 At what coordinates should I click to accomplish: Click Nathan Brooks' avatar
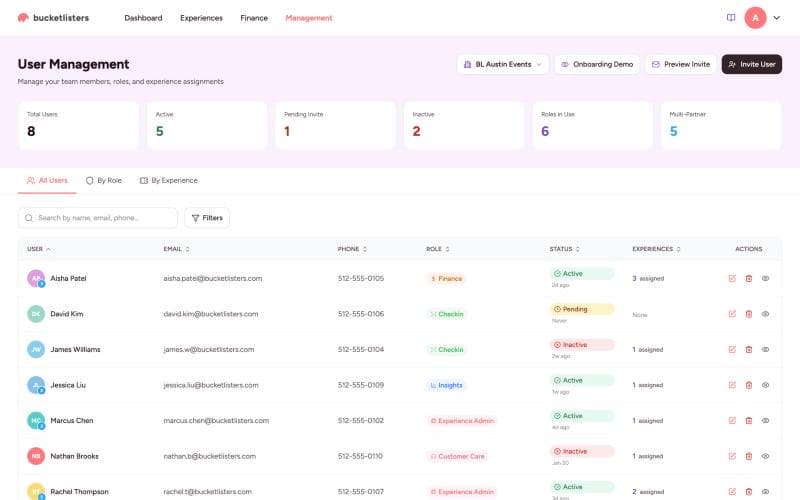[36, 456]
